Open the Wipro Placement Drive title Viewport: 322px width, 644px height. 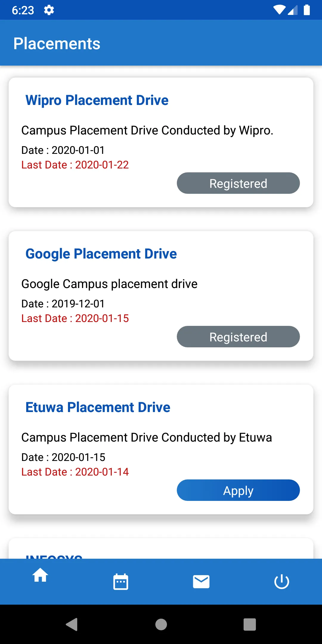(x=97, y=100)
